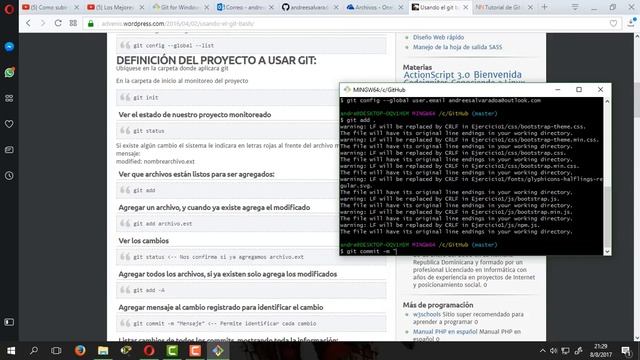Show hidden system tray icons
Screen dimensions: 640x360
tap(542, 351)
